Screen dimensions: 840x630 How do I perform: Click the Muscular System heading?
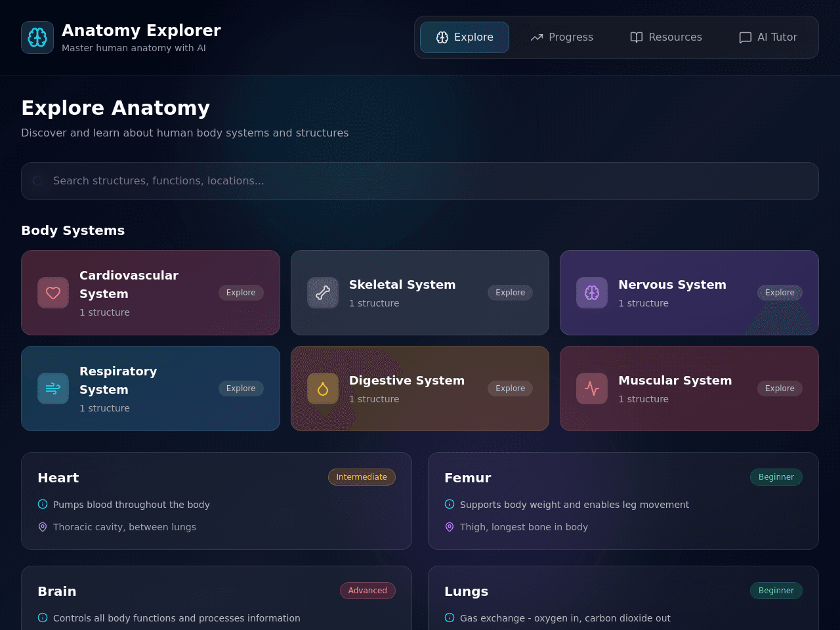pos(675,381)
